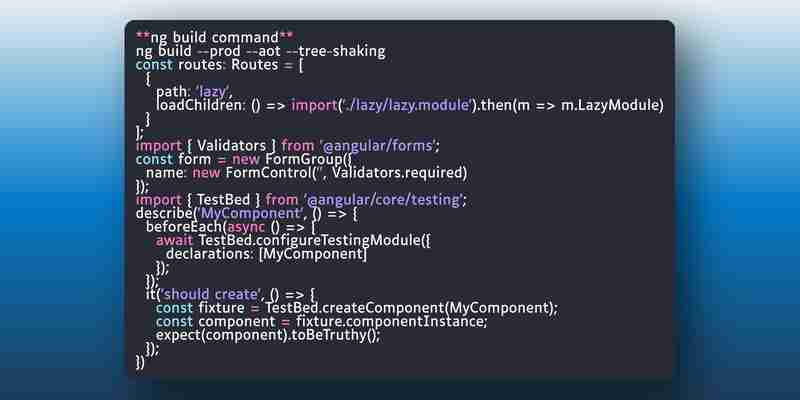The height and width of the screenshot is (400, 800).
Task: Click the 'const fixture = TestBed.createComponent(MyComponent);' line
Action: (357, 308)
